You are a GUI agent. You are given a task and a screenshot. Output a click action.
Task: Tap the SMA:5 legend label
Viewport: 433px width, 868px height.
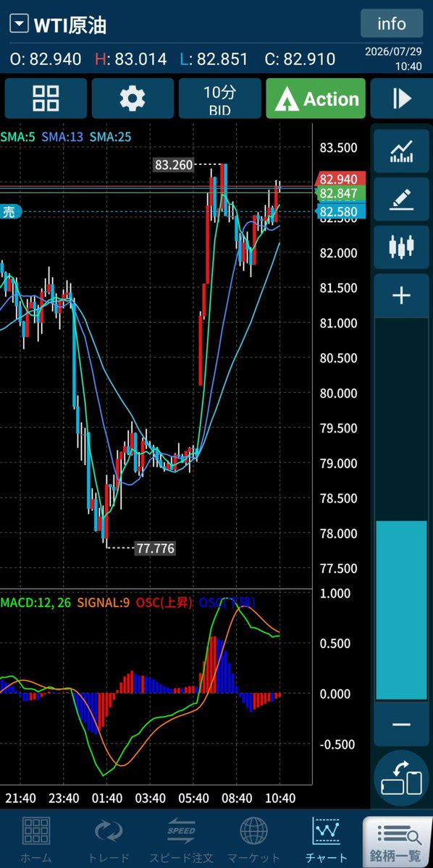click(17, 136)
